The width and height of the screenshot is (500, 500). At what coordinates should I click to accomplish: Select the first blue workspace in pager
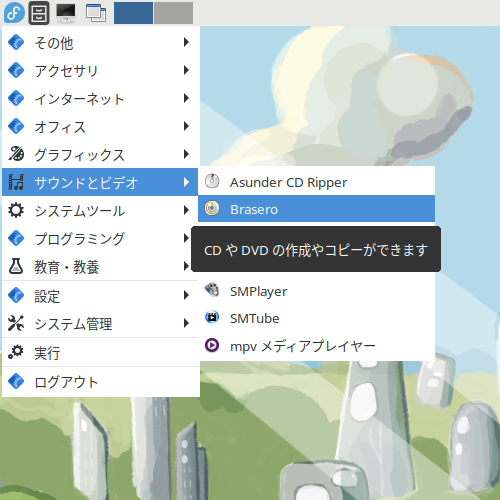pos(133,13)
